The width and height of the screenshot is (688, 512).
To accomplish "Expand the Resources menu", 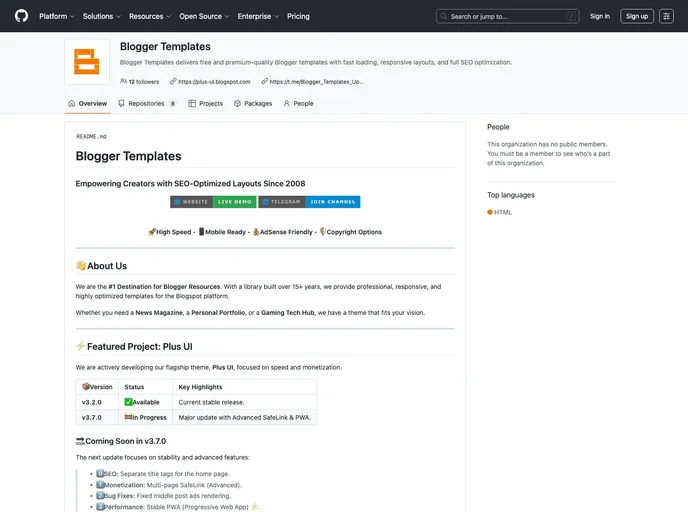I will coord(150,16).
